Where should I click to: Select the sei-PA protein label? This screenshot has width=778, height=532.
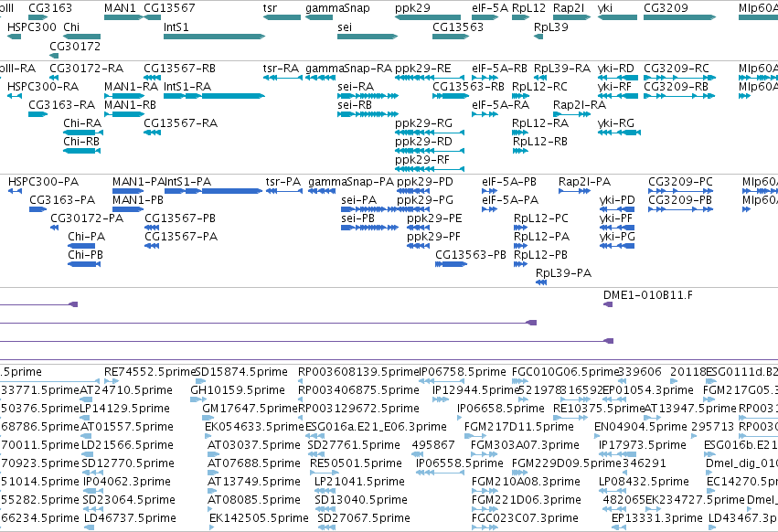358,200
